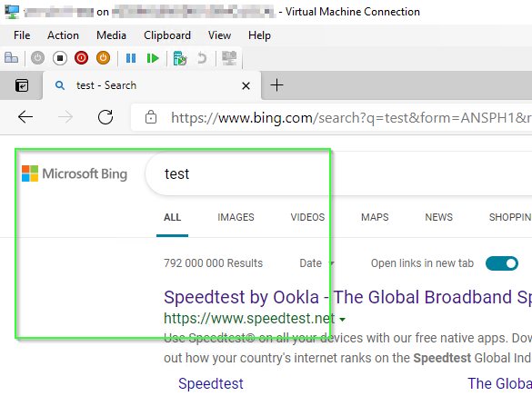Turn off the VM with the stop icon
This screenshot has height=396, width=532.
[60, 58]
